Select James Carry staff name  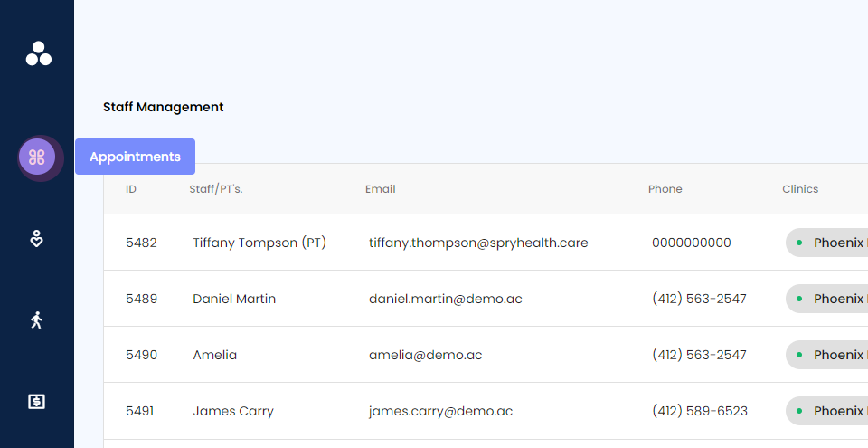click(233, 412)
